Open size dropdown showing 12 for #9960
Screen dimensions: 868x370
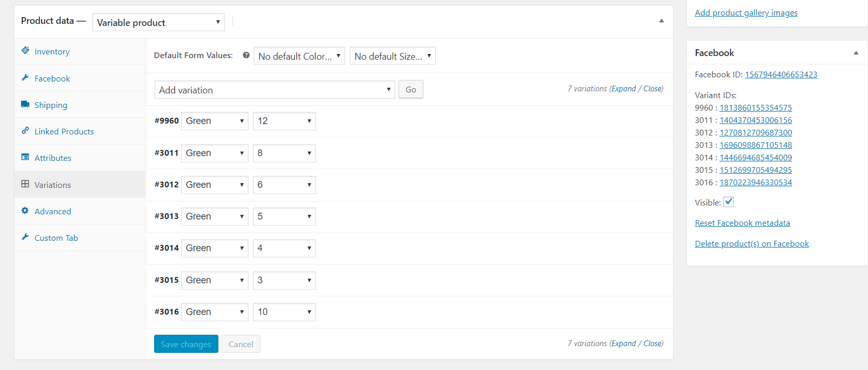click(284, 121)
